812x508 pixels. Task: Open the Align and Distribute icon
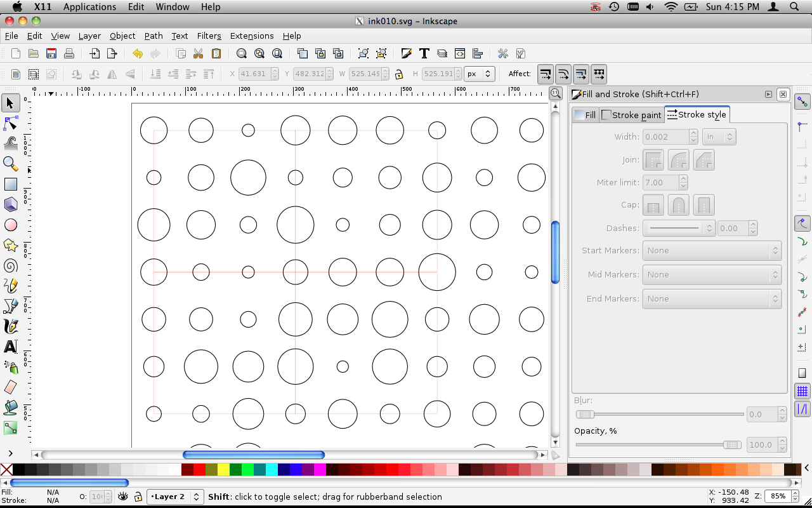click(478, 54)
